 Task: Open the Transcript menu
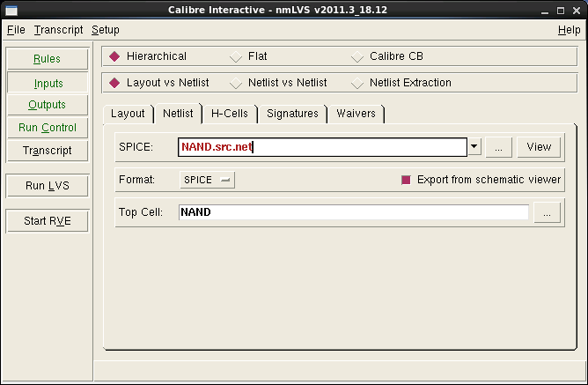point(58,30)
